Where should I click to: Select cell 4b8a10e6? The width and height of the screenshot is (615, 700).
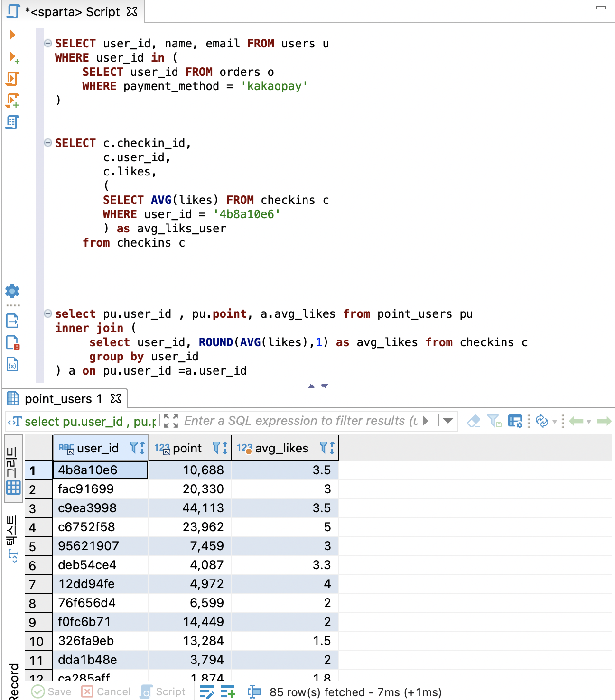[x=101, y=470]
